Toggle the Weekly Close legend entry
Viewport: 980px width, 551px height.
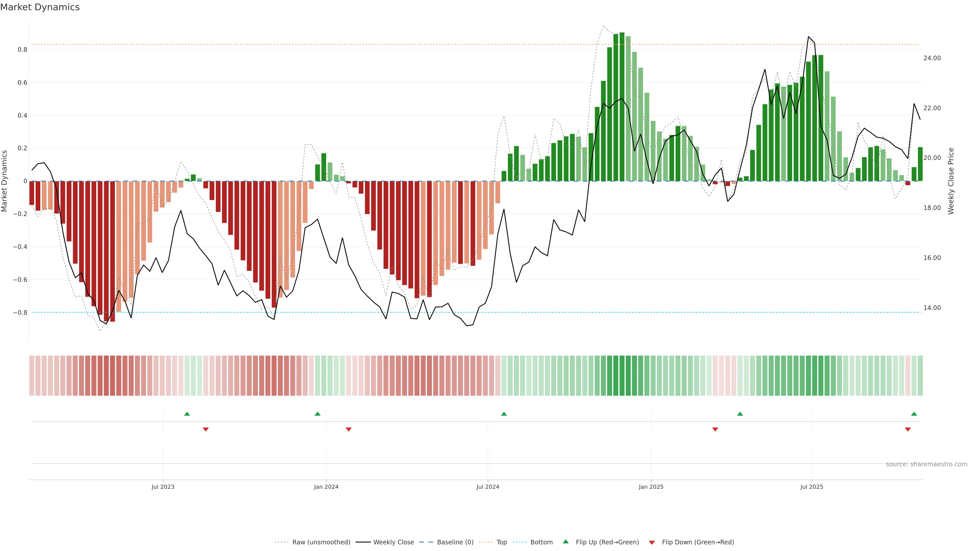tap(393, 542)
